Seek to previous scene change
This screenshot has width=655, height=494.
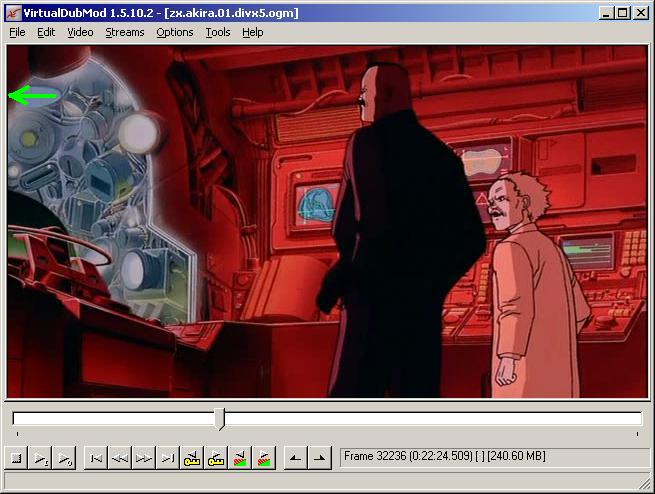240,458
